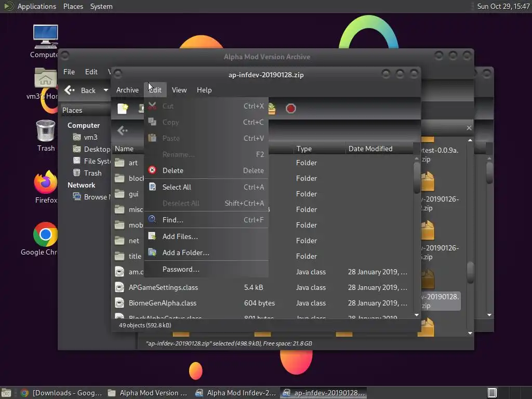Image resolution: width=532 pixels, height=399 pixels.
Task: Open the Places menu in top panel
Action: point(73,6)
